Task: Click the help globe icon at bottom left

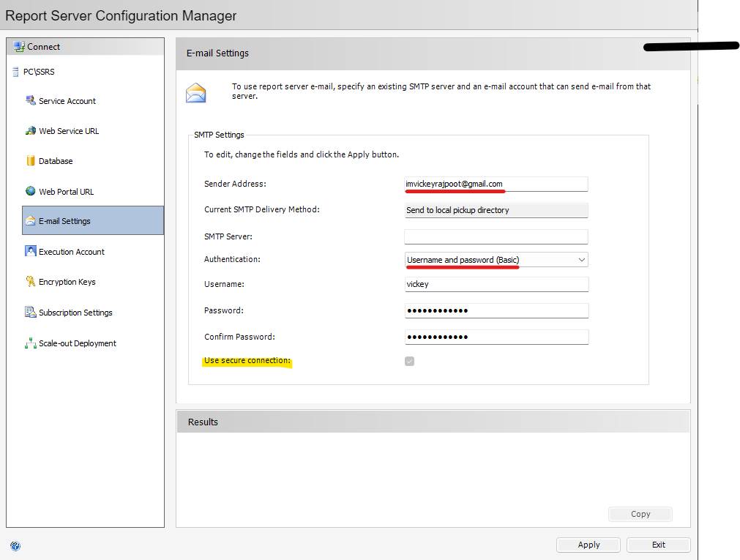Action: click(15, 546)
